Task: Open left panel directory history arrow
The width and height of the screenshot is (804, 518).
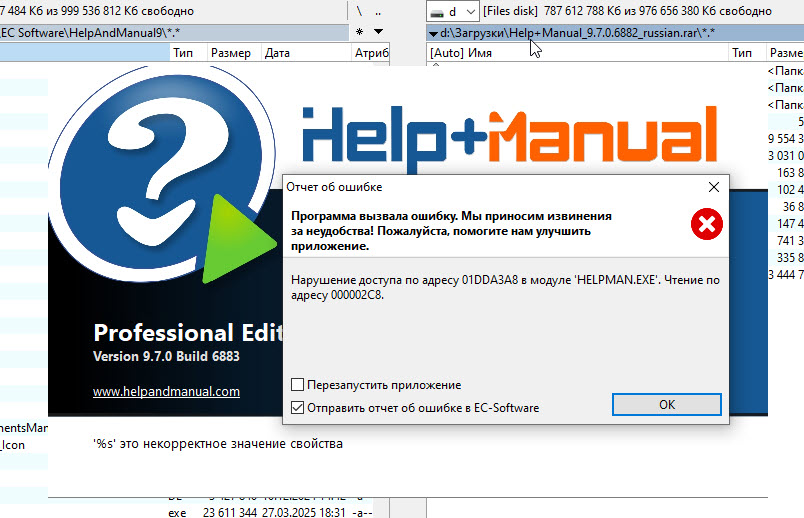Action: point(378,32)
